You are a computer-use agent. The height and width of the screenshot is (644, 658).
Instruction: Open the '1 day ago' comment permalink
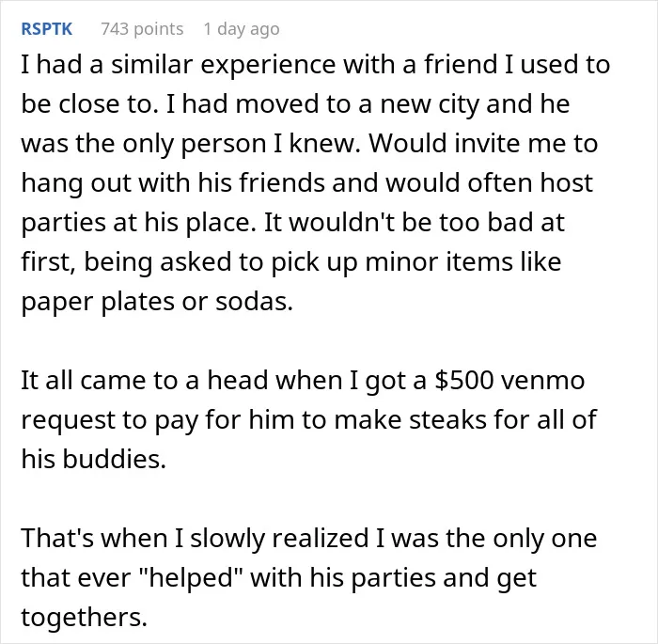tap(242, 29)
